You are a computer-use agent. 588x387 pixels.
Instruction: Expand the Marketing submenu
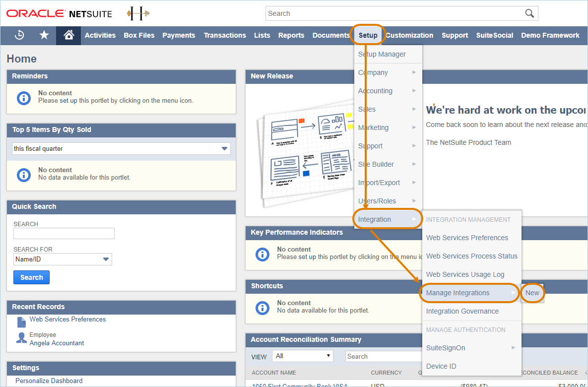388,128
